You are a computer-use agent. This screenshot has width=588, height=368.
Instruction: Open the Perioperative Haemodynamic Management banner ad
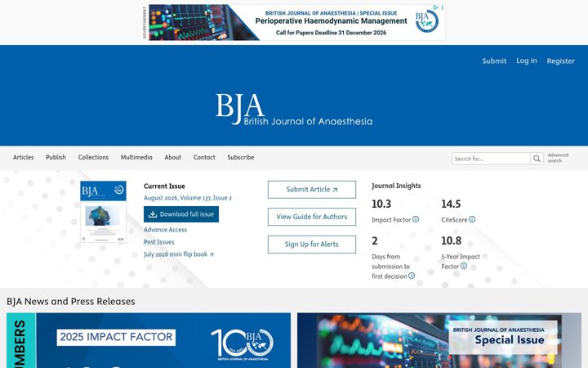(x=296, y=23)
